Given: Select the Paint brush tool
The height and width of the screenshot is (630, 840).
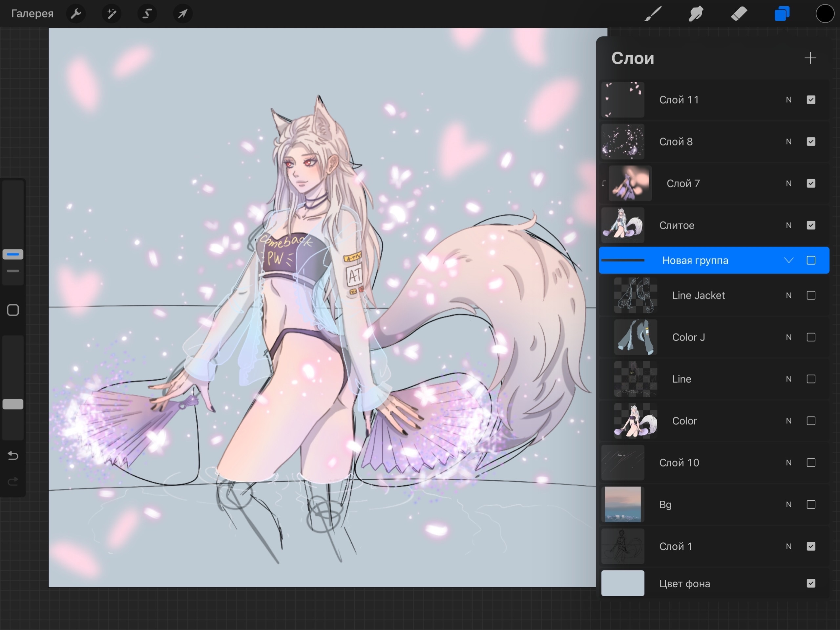Looking at the screenshot, I should [653, 14].
